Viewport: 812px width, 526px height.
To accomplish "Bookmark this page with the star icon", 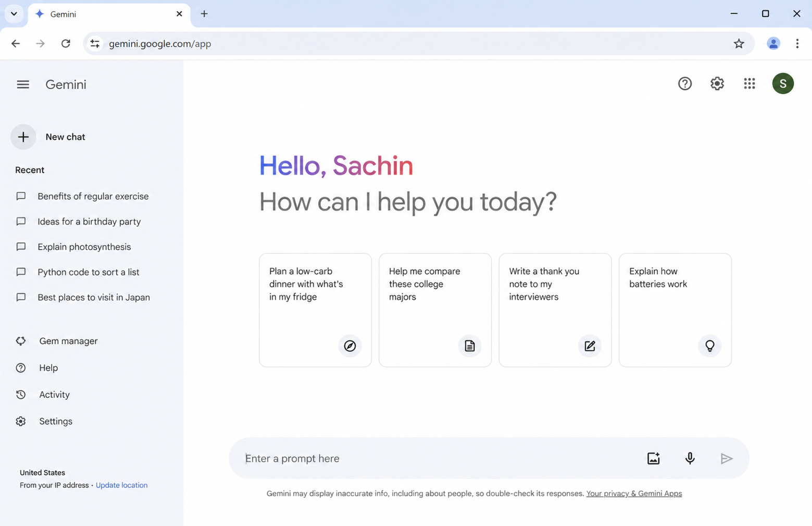I will 739,44.
